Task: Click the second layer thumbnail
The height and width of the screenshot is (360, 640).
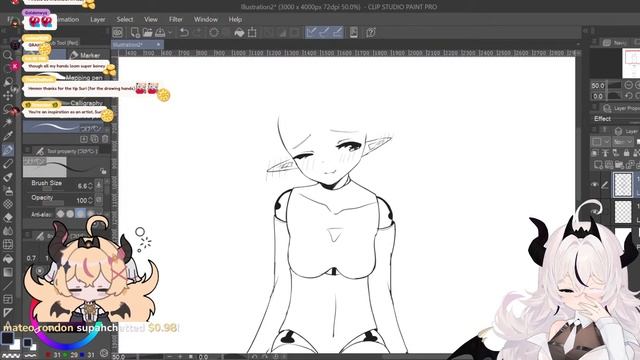Action: point(623,213)
